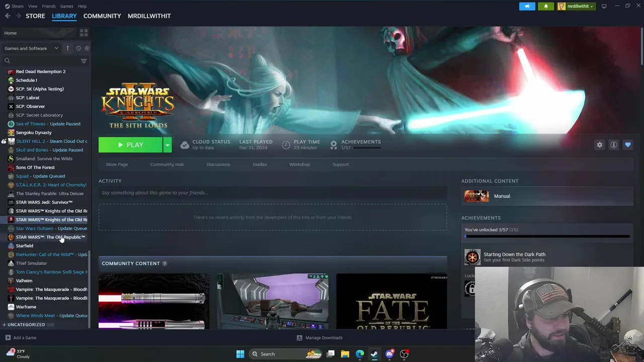This screenshot has width=644, height=362.
Task: Click the library search magnifier
Action: pos(7,61)
